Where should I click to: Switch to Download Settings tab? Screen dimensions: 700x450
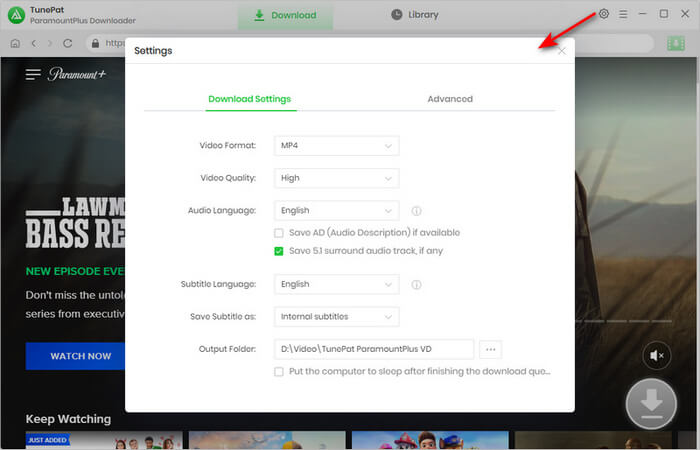click(250, 99)
